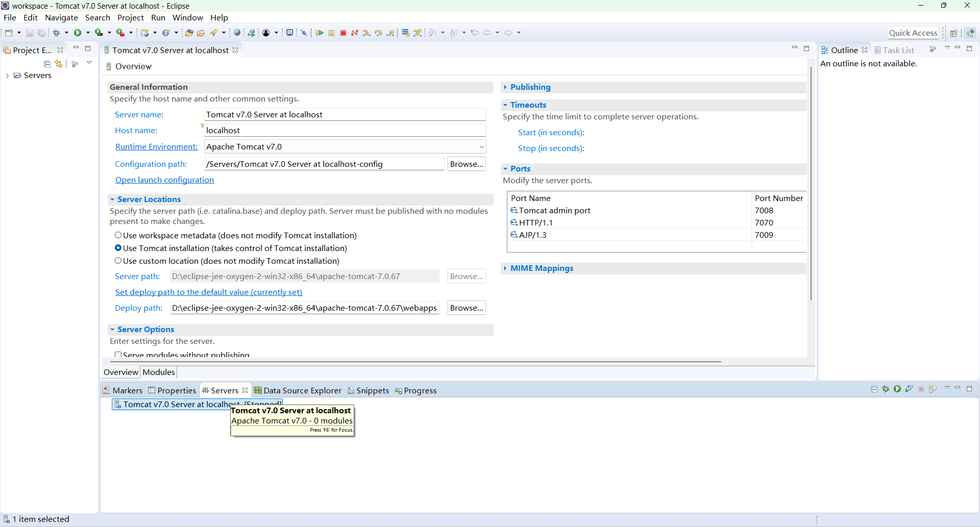The image size is (980, 527).
Task: Click the Step Over icon
Action: tap(378, 33)
